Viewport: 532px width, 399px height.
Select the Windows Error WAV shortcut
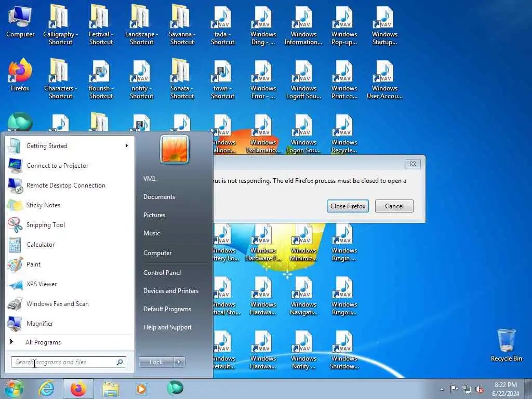pos(263,79)
